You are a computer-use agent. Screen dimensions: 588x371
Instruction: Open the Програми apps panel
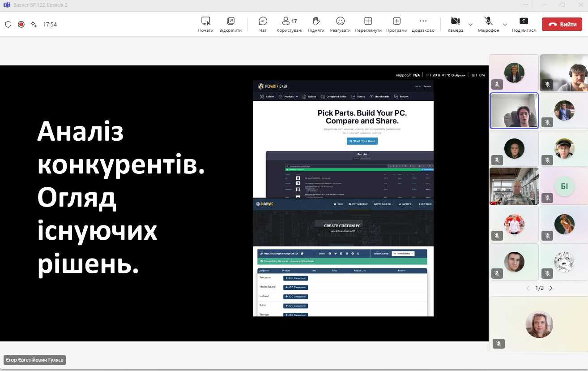pyautogui.click(x=396, y=24)
